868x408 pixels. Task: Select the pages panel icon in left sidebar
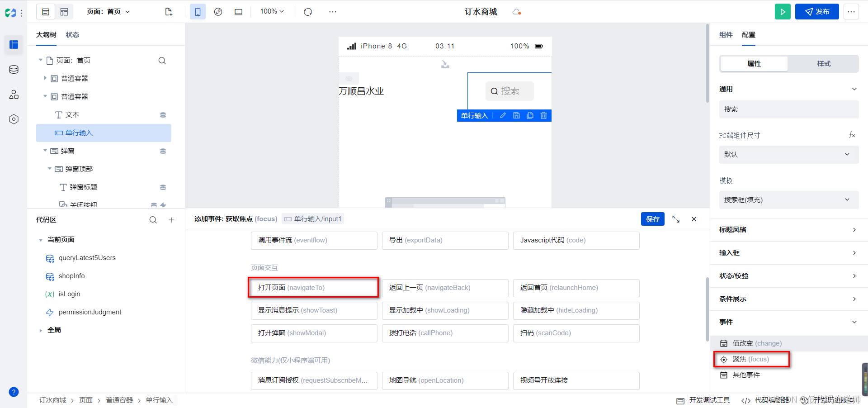coord(14,44)
